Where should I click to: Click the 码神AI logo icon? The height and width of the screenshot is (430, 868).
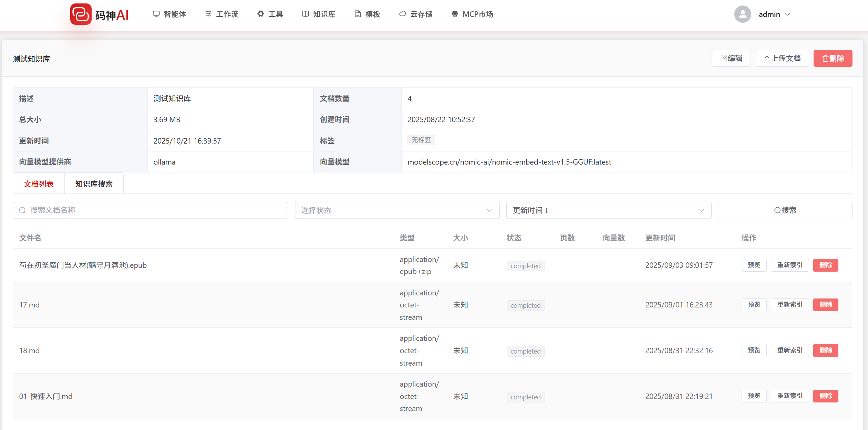tap(81, 14)
